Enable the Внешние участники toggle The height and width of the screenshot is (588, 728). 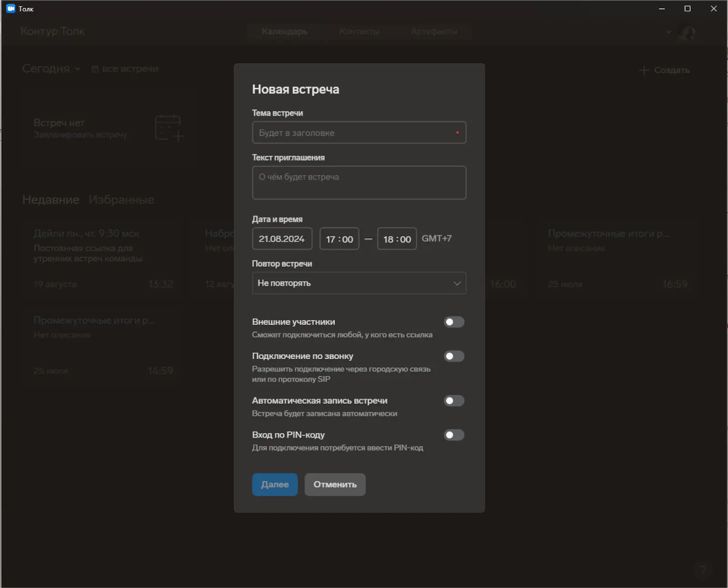click(454, 322)
